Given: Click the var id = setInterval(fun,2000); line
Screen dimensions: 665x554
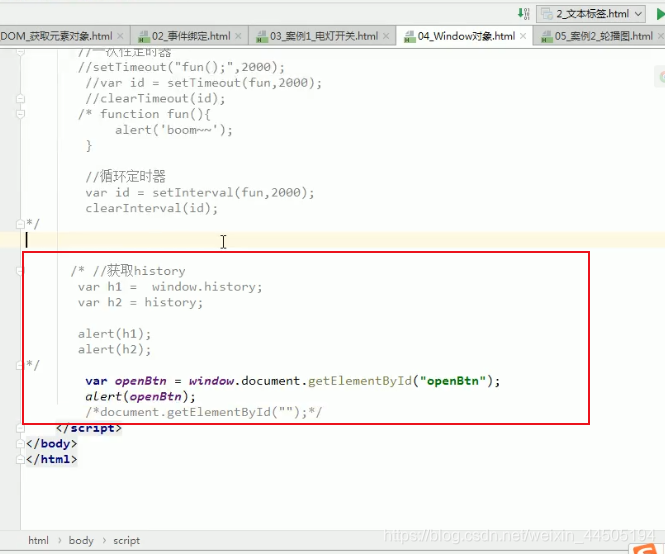Looking at the screenshot, I should point(200,193).
